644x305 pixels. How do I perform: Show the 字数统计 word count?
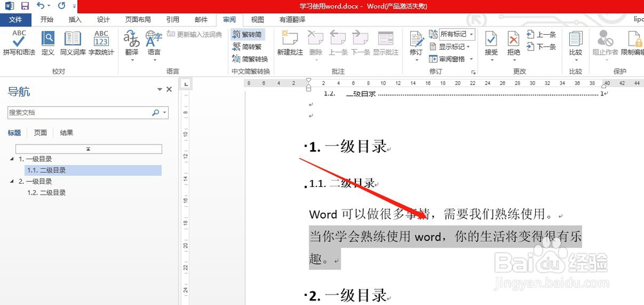(101, 43)
